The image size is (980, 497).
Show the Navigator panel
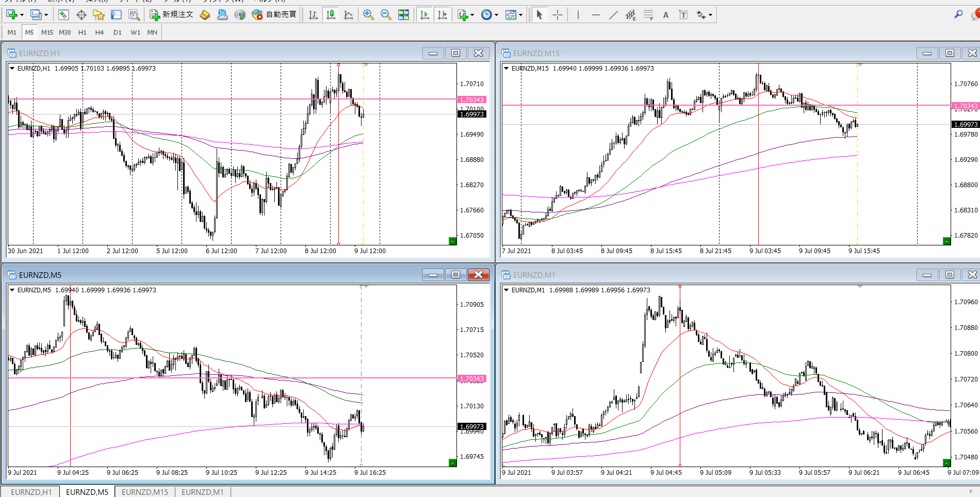(x=99, y=14)
